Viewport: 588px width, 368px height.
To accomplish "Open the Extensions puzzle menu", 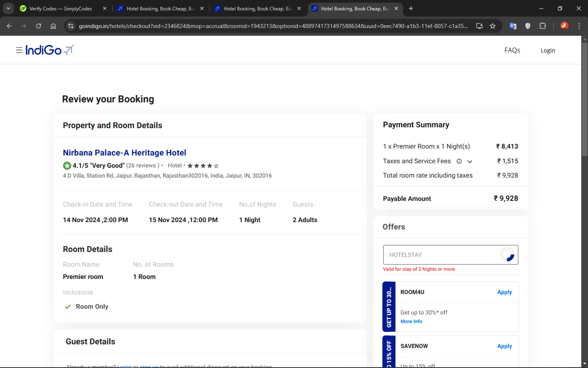I will click(x=543, y=26).
